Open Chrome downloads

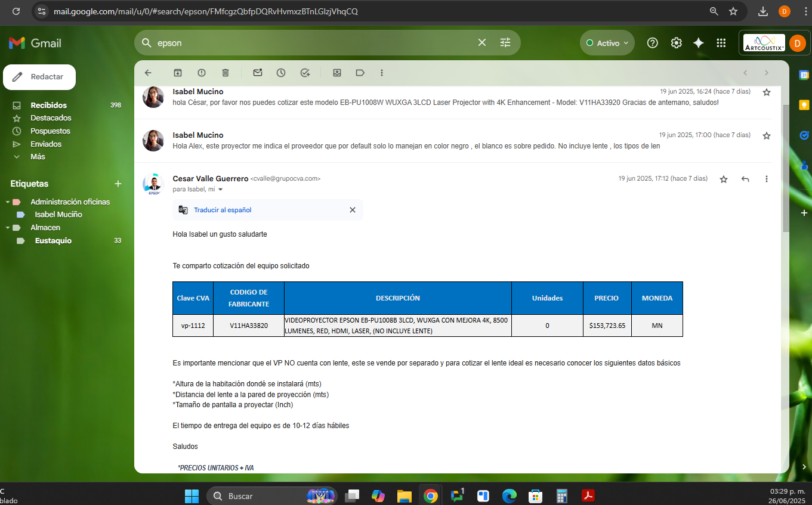763,11
